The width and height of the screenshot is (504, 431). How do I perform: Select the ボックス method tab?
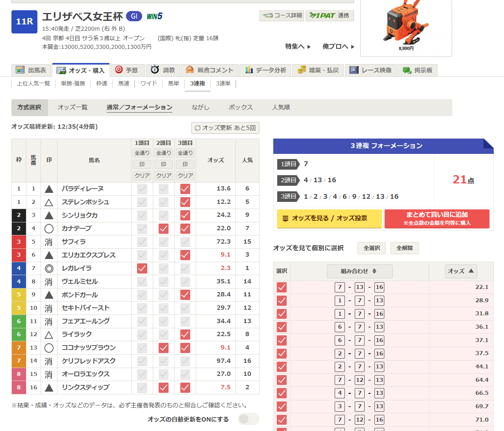tap(241, 107)
